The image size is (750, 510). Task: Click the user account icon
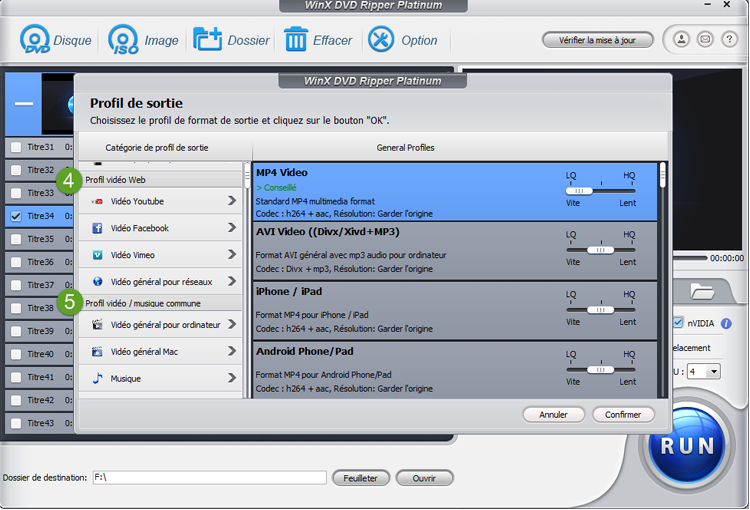[x=681, y=40]
